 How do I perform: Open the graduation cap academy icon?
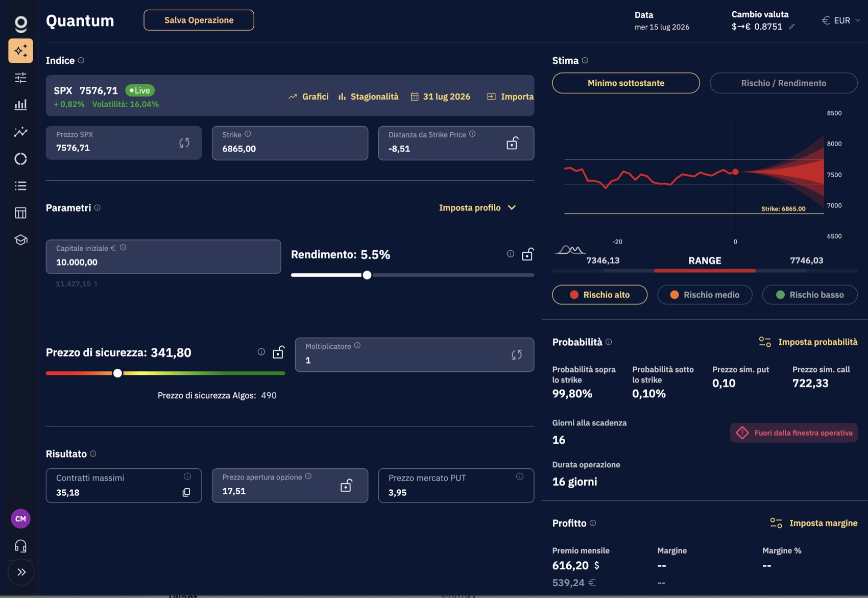(x=20, y=240)
